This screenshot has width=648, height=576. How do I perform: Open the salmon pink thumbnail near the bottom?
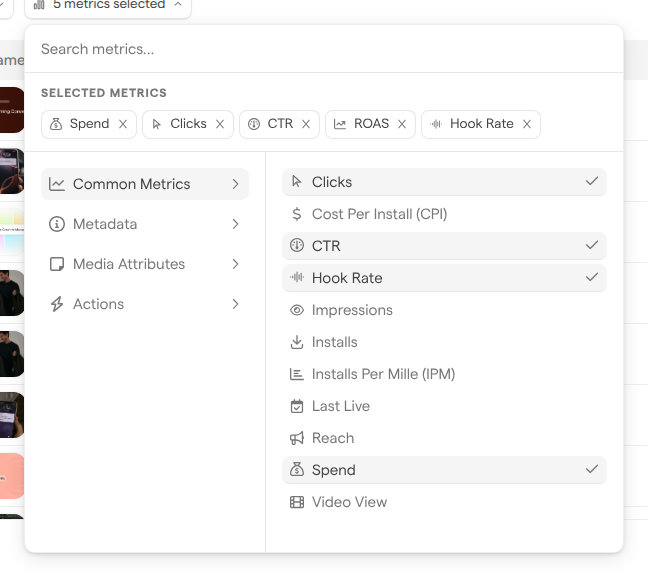(x=12, y=476)
